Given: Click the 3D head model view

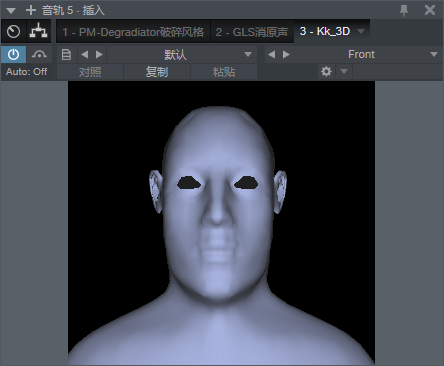Looking at the screenshot, I should [221, 223].
